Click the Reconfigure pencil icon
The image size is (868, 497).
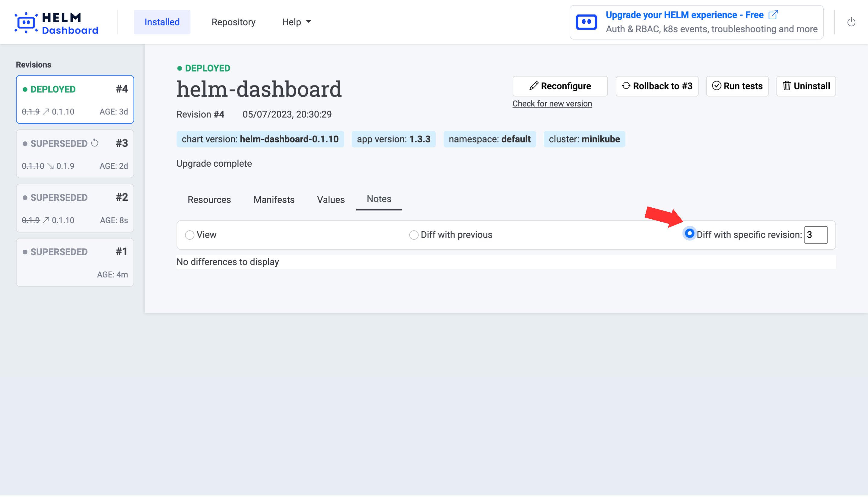pos(534,86)
